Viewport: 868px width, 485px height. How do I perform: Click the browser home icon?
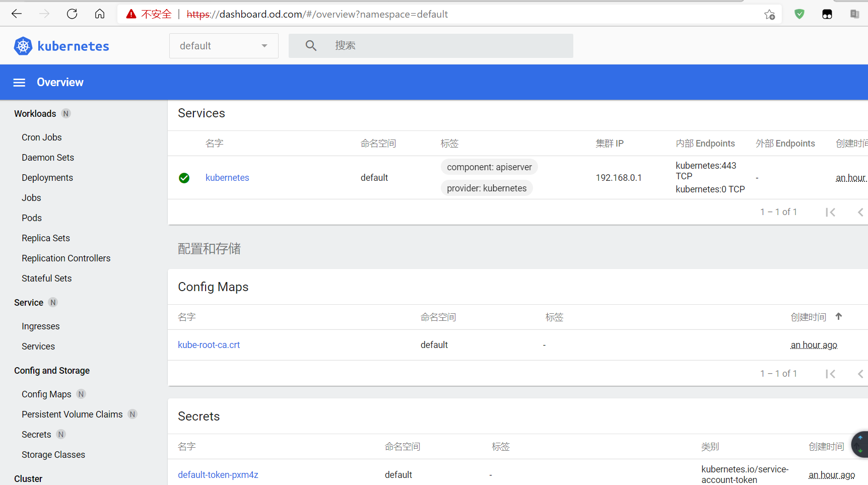(100, 14)
